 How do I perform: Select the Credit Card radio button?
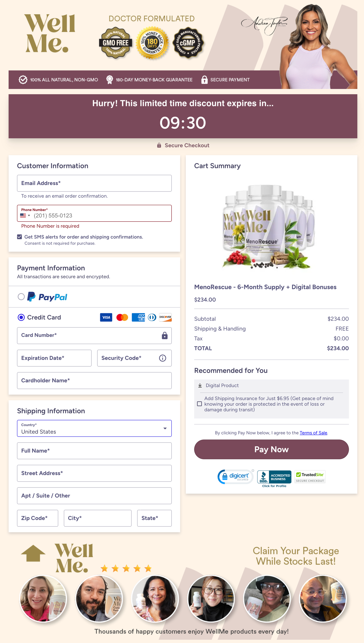[x=21, y=317]
